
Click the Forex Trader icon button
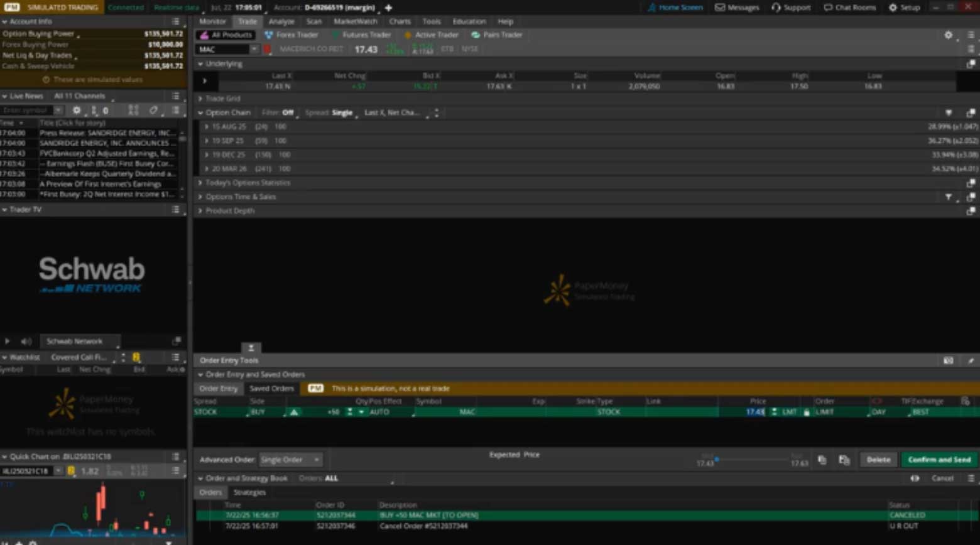click(269, 35)
